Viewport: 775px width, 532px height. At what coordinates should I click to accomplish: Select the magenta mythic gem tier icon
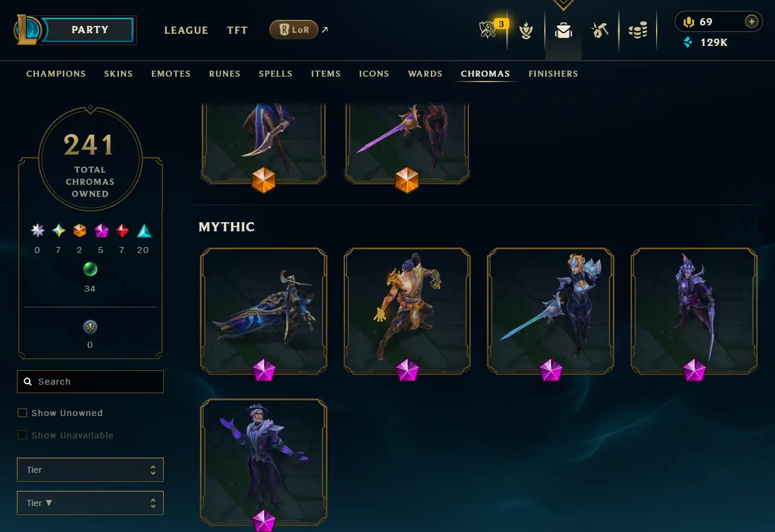(101, 231)
